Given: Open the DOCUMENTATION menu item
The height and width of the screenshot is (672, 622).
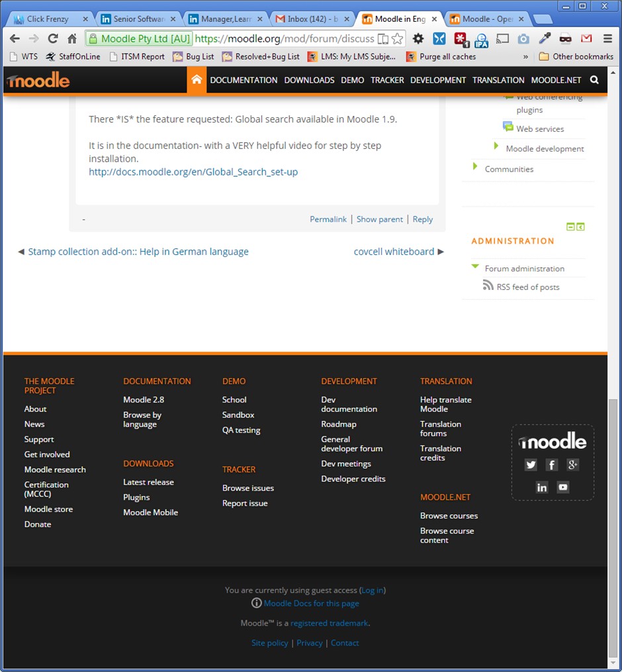Looking at the screenshot, I should pos(244,80).
